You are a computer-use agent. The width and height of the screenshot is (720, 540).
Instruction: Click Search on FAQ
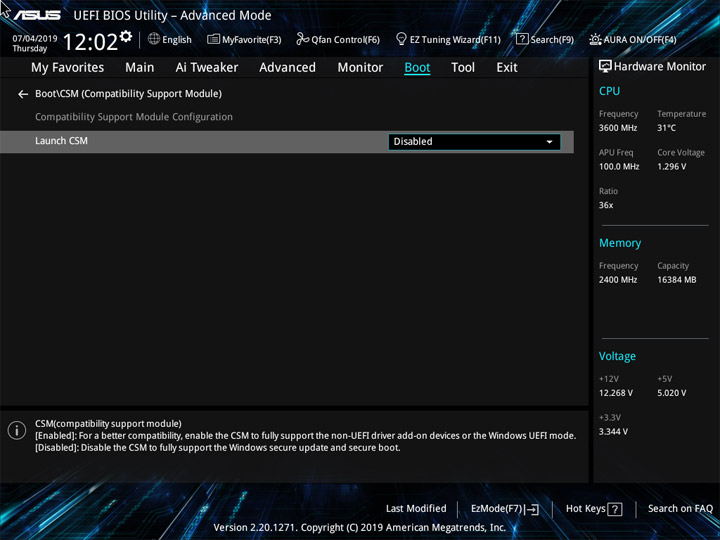[680, 509]
